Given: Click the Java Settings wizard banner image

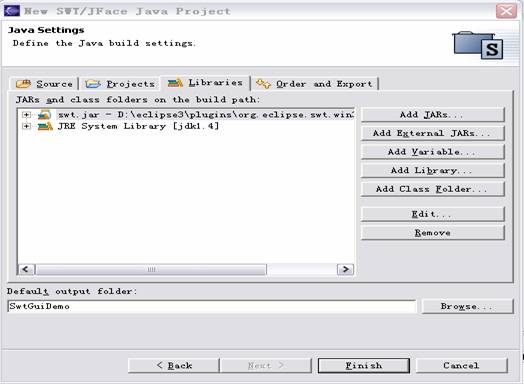Looking at the screenshot, I should [478, 45].
